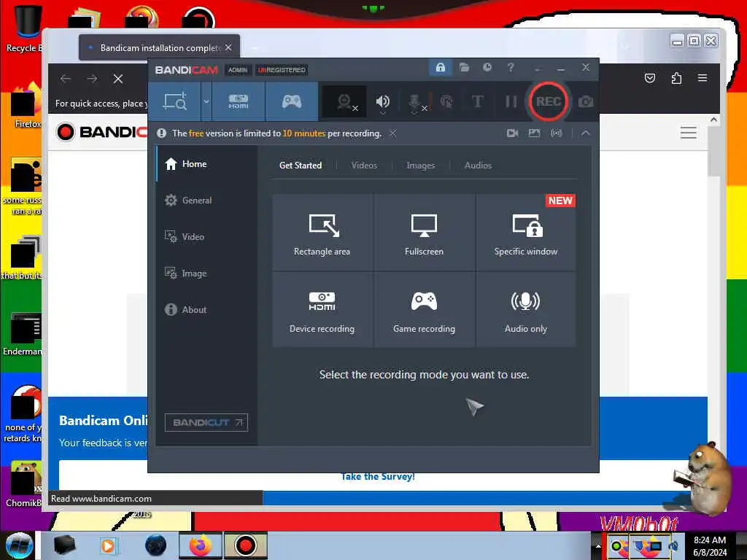This screenshot has height=560, width=747.
Task: Open Pocket save icon in Firefox
Action: [650, 78]
